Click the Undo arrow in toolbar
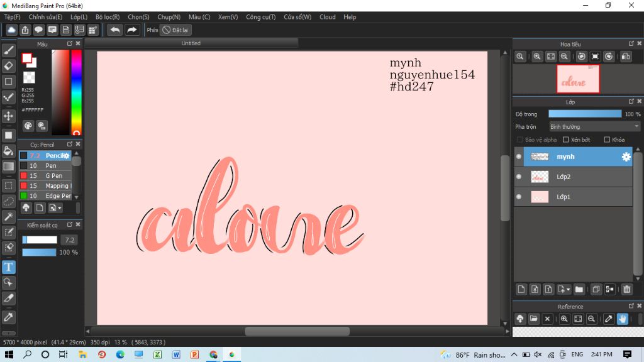The image size is (644, 362). pos(115,30)
